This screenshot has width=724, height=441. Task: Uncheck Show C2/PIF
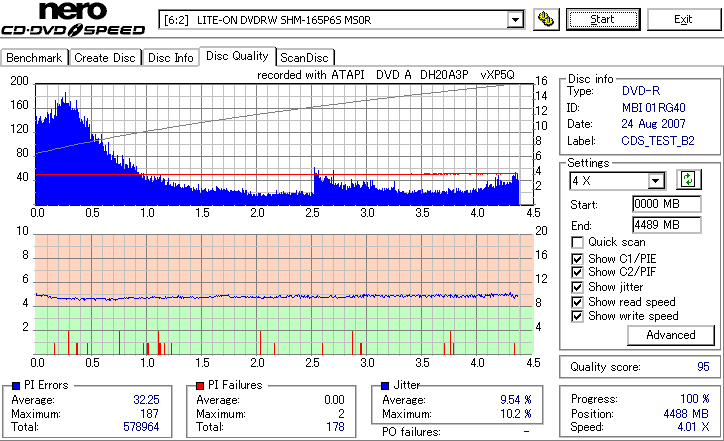[x=577, y=272]
